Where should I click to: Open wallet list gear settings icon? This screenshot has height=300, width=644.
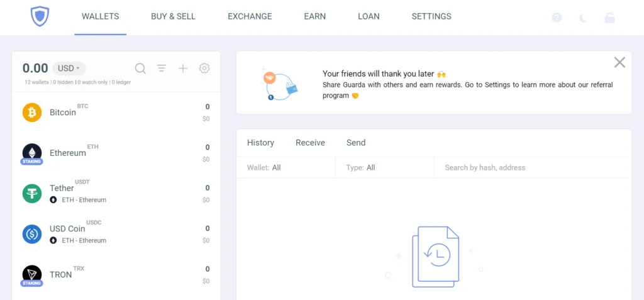click(x=204, y=68)
